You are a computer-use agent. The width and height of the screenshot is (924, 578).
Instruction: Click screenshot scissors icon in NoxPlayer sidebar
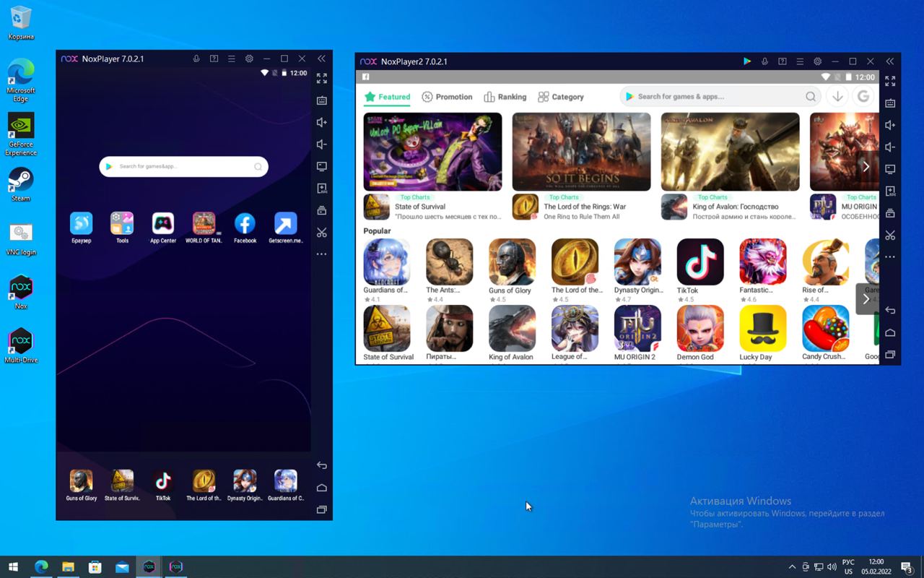(x=322, y=233)
